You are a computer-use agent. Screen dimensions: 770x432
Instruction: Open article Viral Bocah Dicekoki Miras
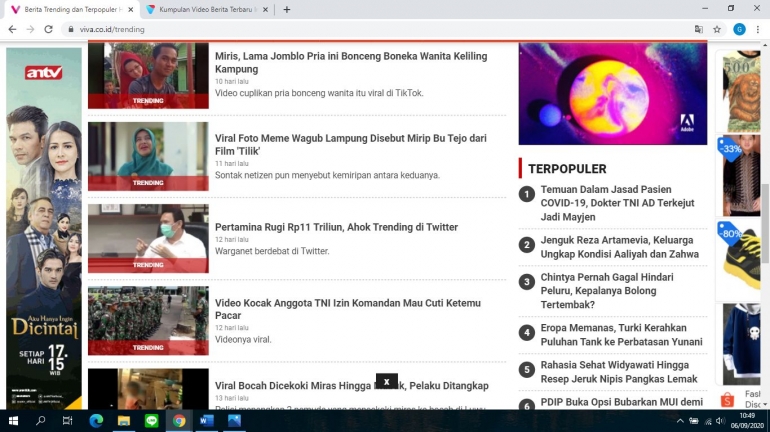click(x=352, y=386)
